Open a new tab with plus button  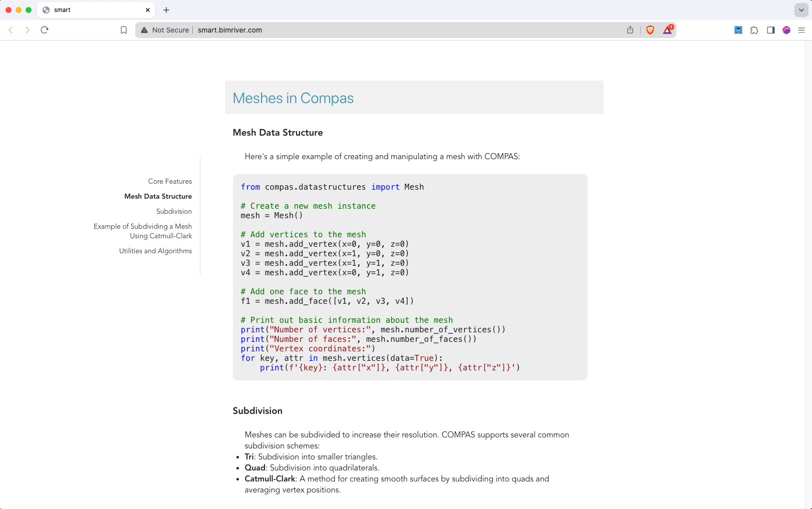point(166,10)
